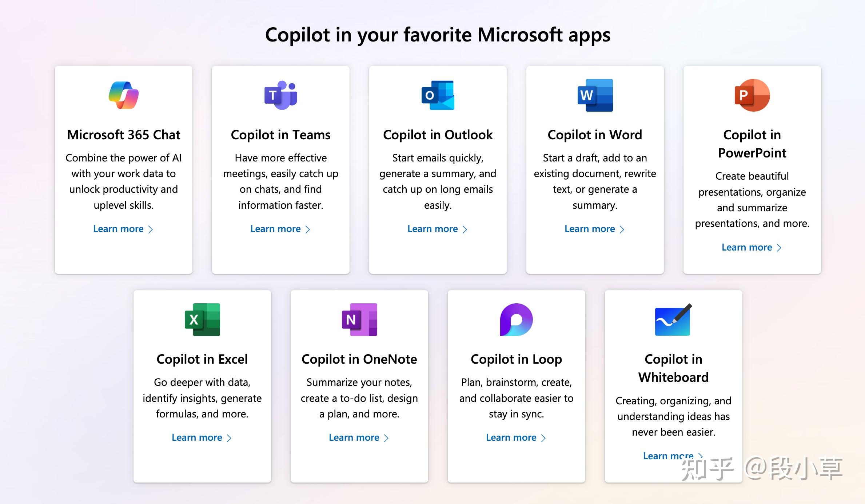Click the Microsoft Teams icon
The image size is (865, 504).
(280, 95)
